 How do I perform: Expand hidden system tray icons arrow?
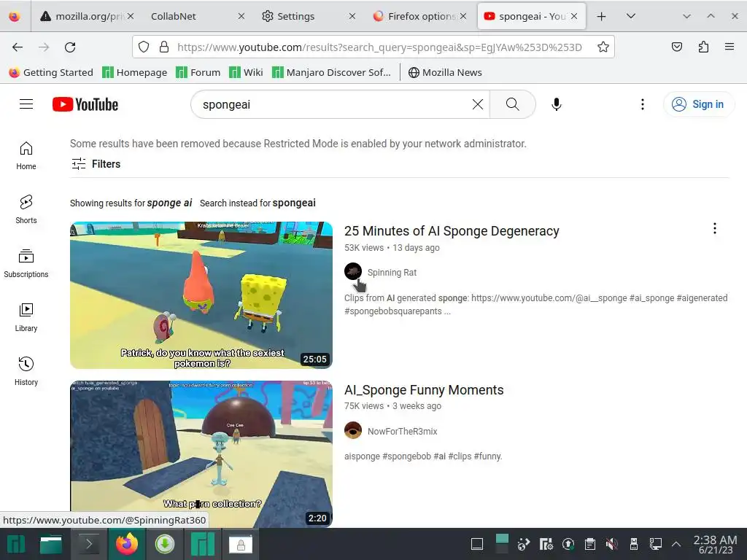(676, 544)
